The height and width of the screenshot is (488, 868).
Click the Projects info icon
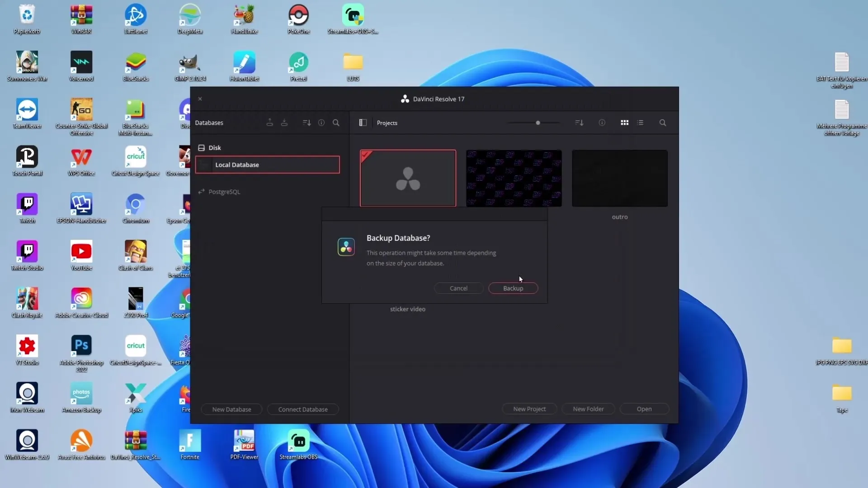pos(602,122)
